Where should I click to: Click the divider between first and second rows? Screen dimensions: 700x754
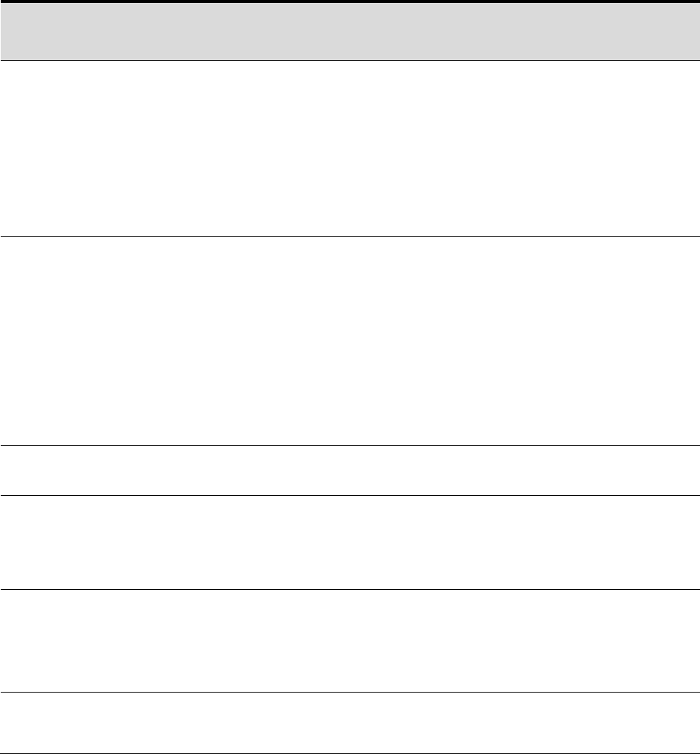point(350,236)
